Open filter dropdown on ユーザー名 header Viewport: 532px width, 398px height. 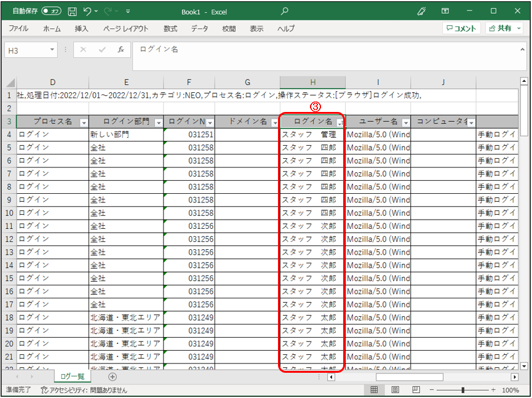click(405, 123)
